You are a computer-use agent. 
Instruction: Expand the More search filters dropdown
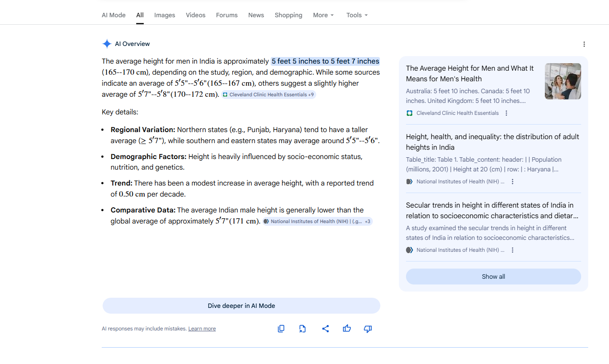(x=323, y=15)
